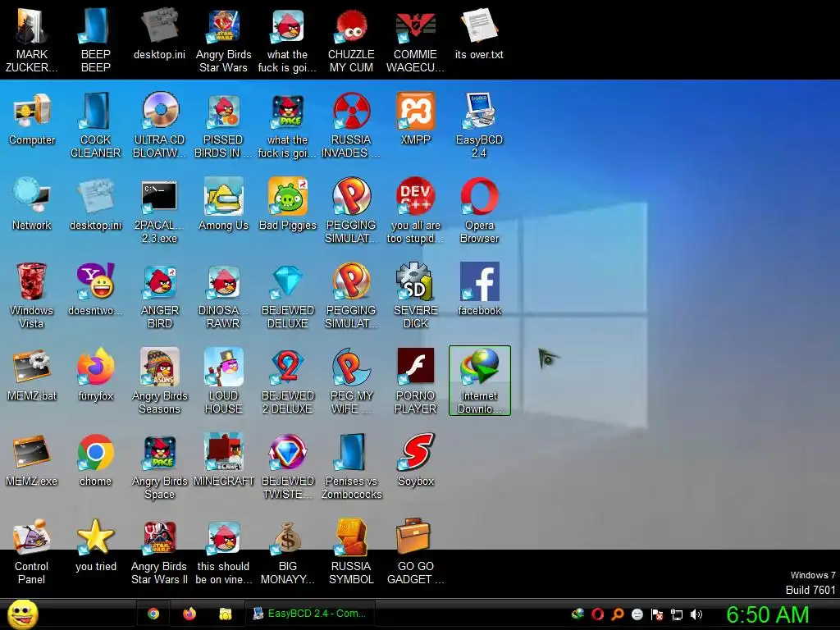Select the BIG MONAYY money bag icon

click(288, 552)
